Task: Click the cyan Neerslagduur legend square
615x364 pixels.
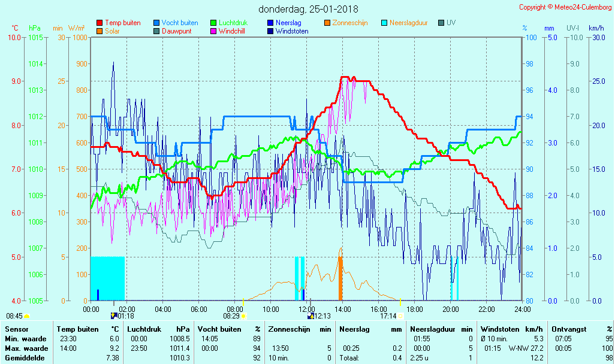Action: (x=384, y=23)
